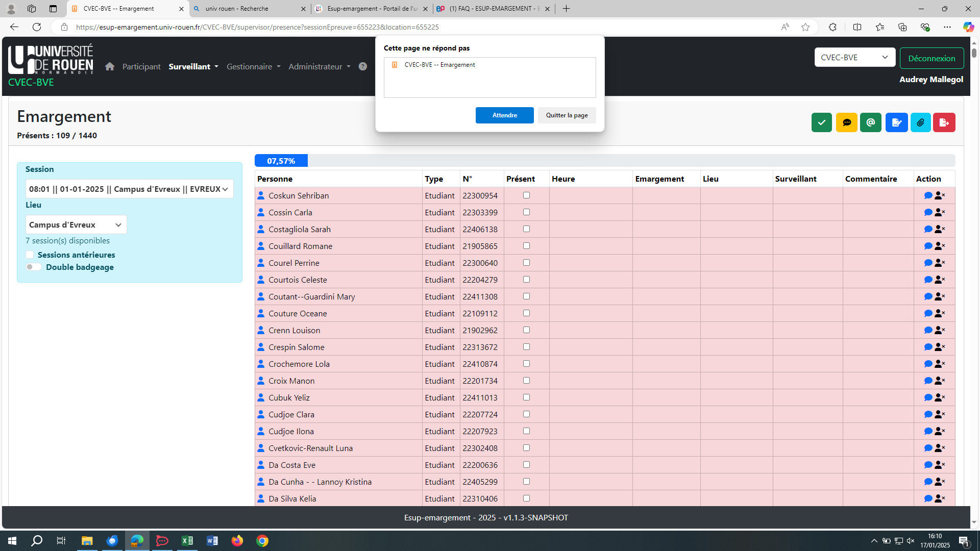Open the Administrateur menu
The image size is (980, 551).
pos(319,66)
